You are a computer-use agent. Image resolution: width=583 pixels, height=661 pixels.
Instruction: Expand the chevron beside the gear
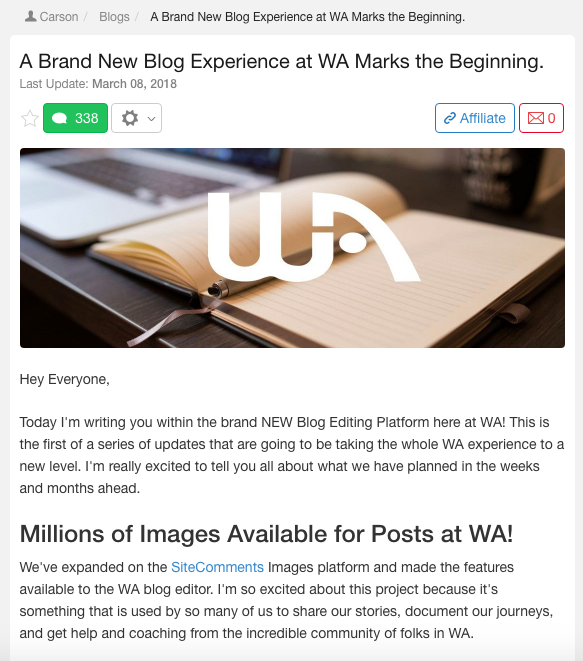coord(151,119)
